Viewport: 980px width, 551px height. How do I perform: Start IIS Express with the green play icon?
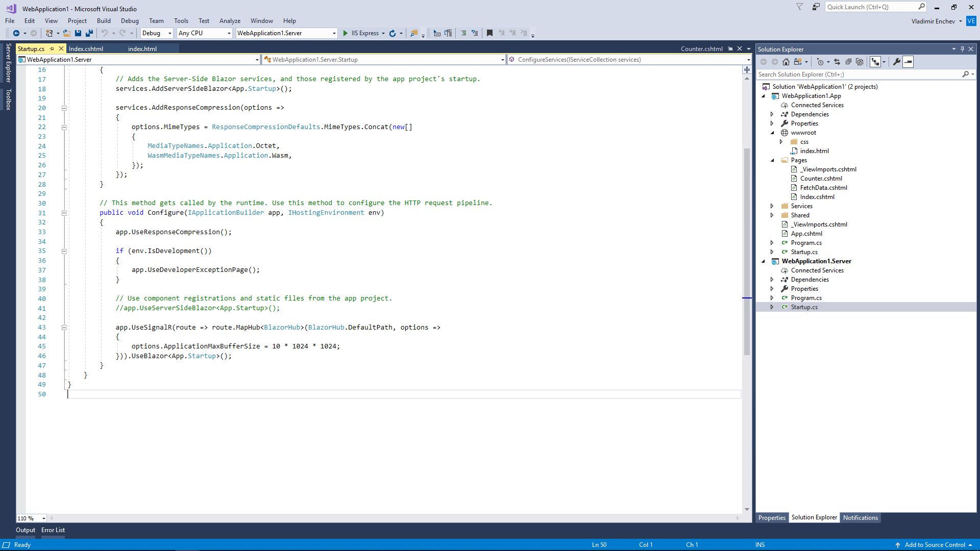[346, 33]
